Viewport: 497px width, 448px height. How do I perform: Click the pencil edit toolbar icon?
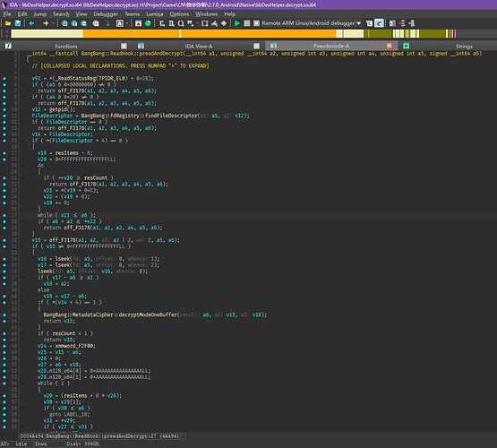(215, 23)
